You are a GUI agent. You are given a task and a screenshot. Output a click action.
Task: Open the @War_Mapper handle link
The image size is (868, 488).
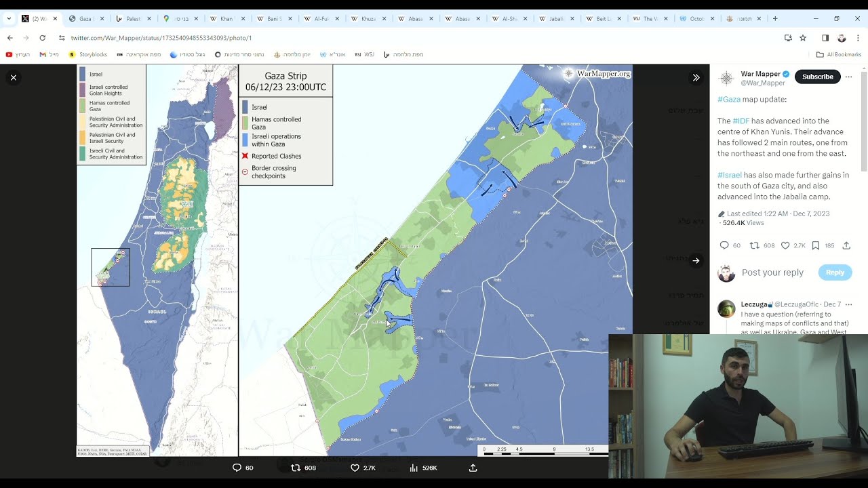pos(763,83)
